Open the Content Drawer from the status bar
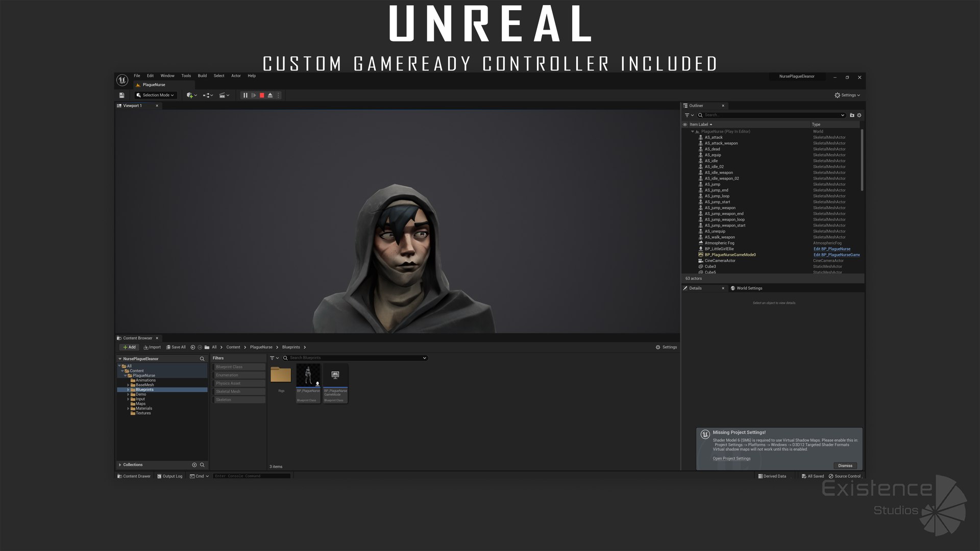 [x=134, y=477]
